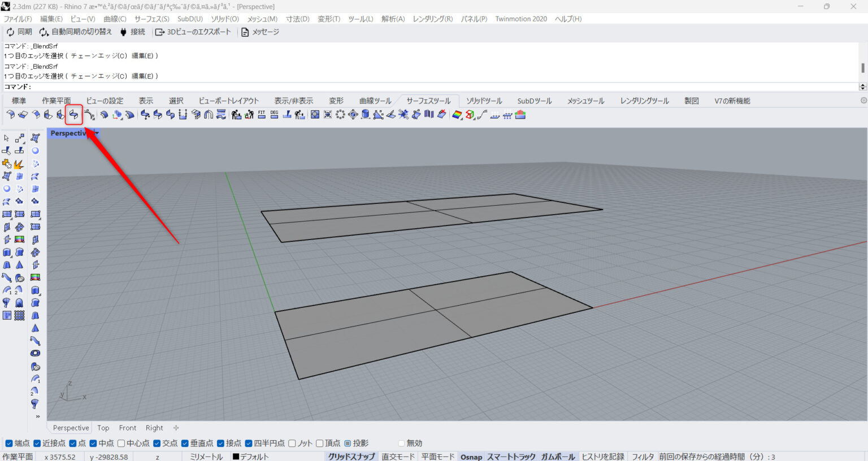Click the cylinder with points icon
Viewport: 868px width, 461px height.
pos(366,115)
